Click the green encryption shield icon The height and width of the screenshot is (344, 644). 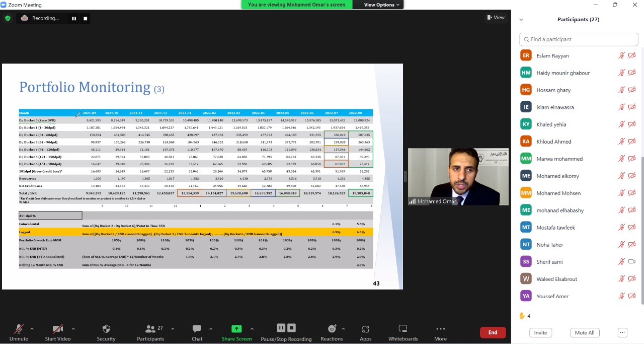[x=8, y=18]
